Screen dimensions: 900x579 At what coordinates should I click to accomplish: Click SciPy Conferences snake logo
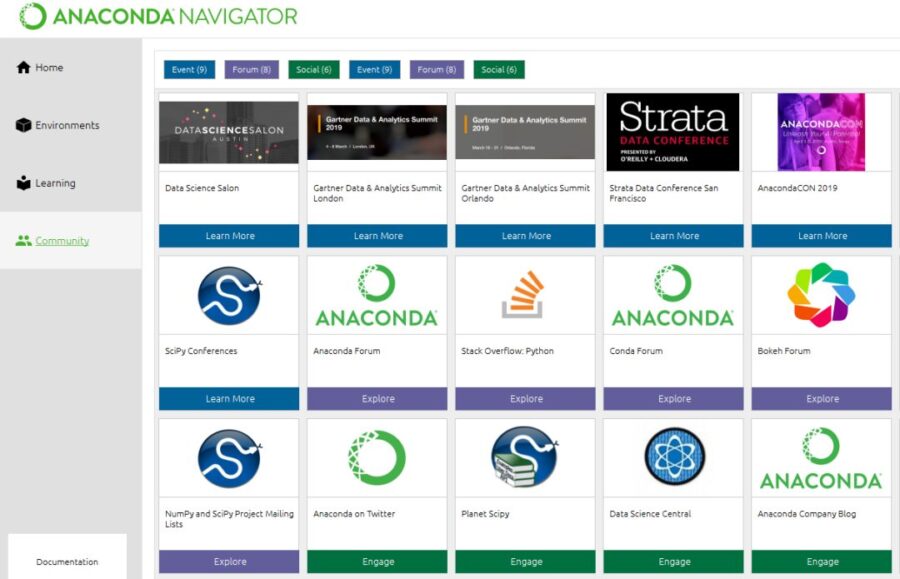tap(230, 296)
